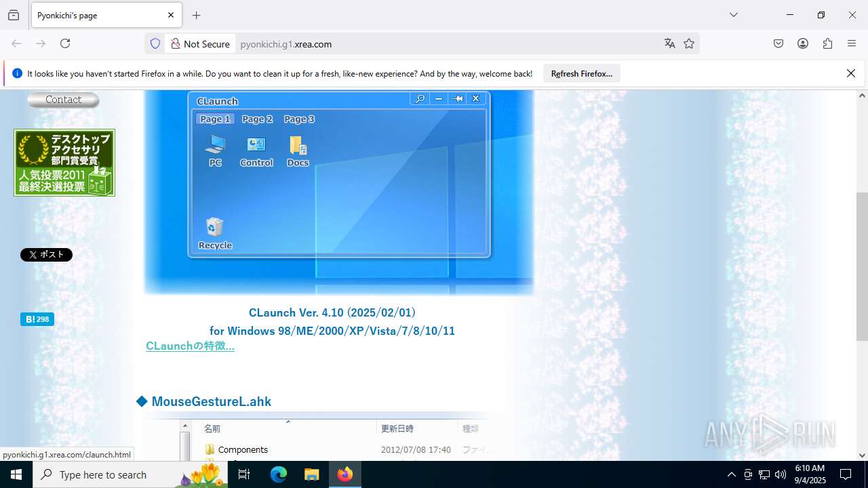The height and width of the screenshot is (488, 868).
Task: Open the Contact page button
Action: 63,100
